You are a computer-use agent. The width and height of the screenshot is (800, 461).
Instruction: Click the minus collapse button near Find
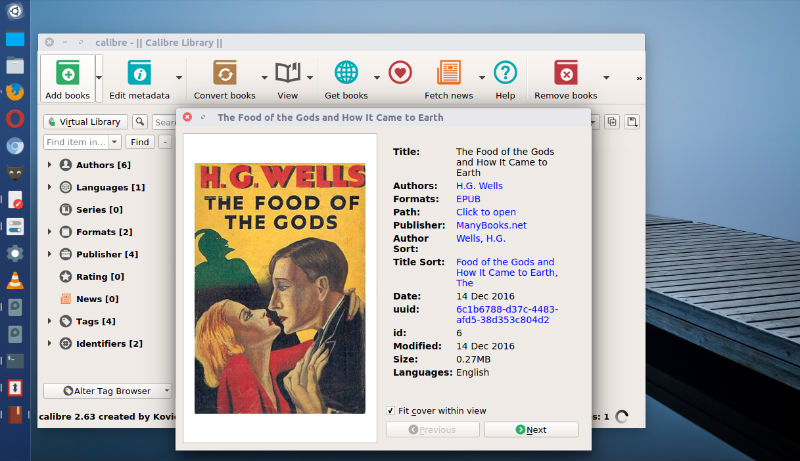(165, 142)
